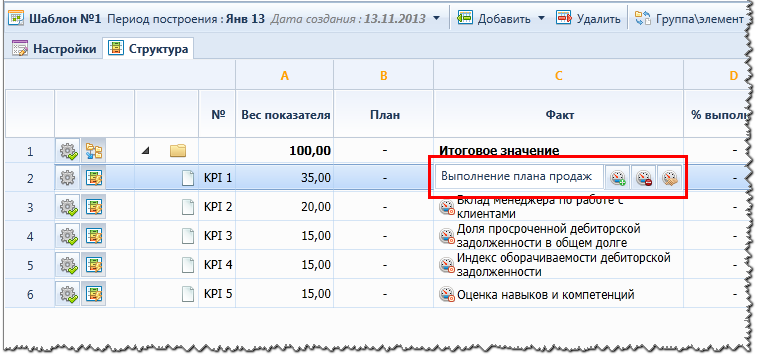Click the add indicator gauge icon with green plus

[619, 177]
